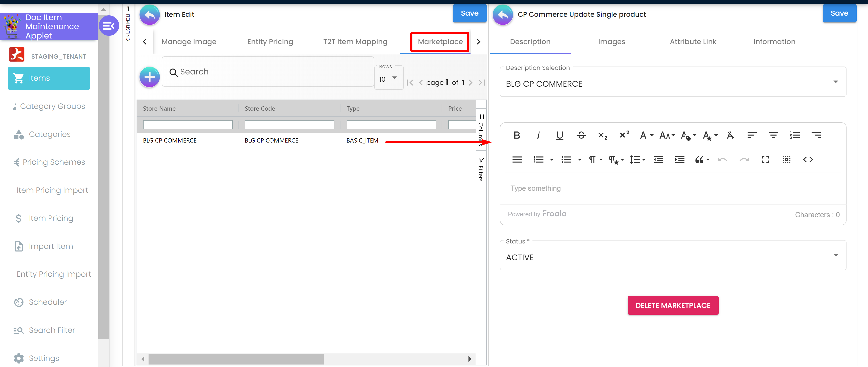Save the CP Commerce product

click(839, 14)
